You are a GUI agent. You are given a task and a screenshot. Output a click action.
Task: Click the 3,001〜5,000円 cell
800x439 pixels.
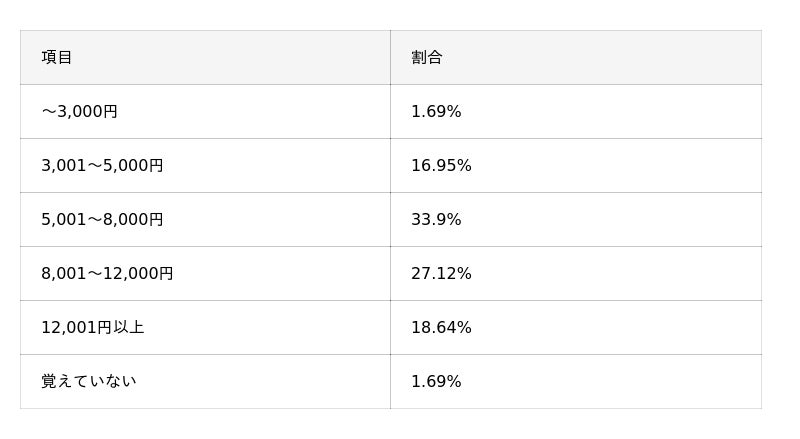[x=102, y=166]
